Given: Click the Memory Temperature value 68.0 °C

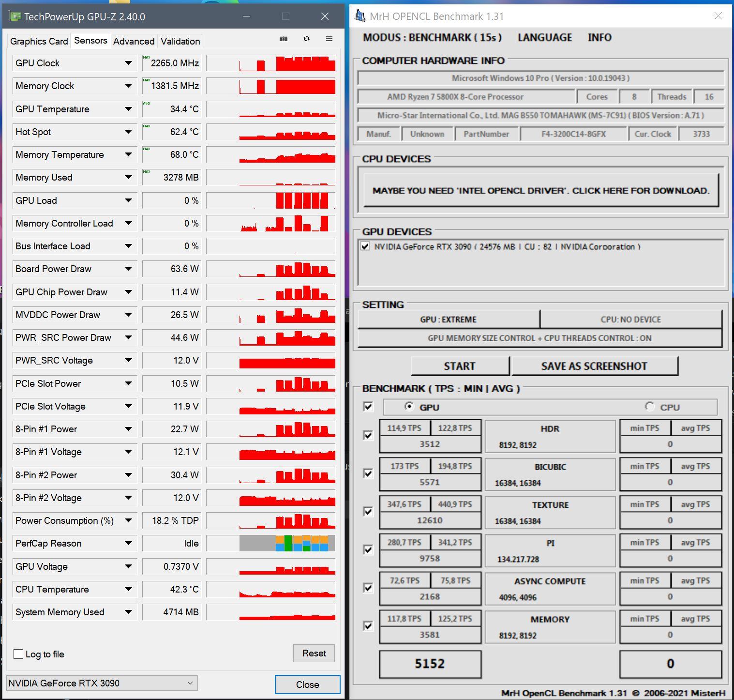Looking at the screenshot, I should [x=171, y=154].
